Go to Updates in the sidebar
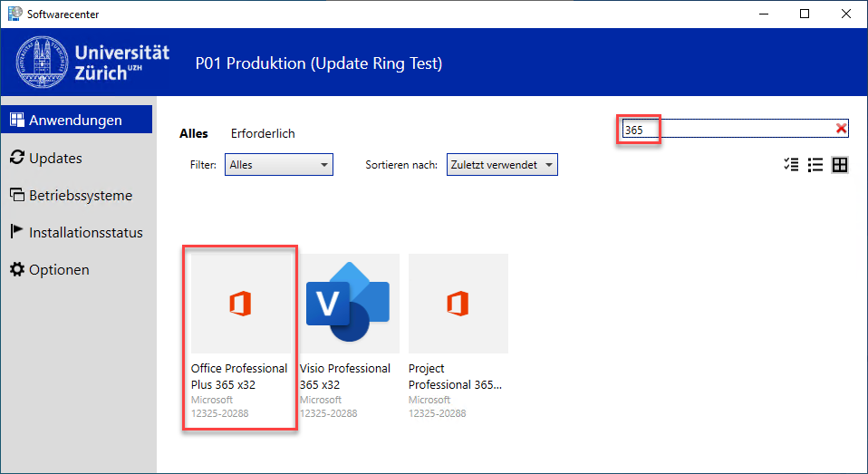This screenshot has width=868, height=474. point(55,158)
